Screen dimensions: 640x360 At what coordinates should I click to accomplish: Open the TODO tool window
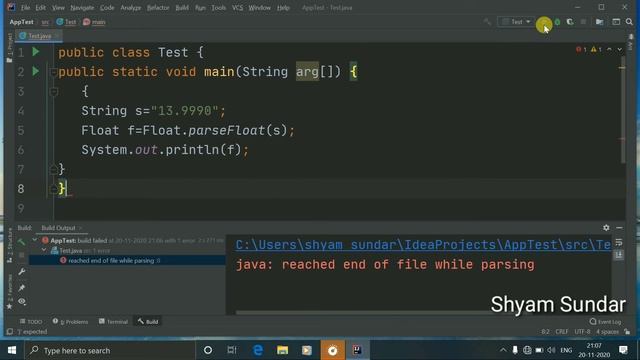click(31, 322)
